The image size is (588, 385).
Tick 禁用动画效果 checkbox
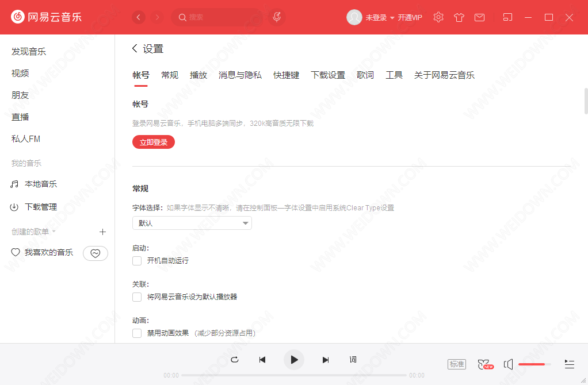[x=137, y=333]
